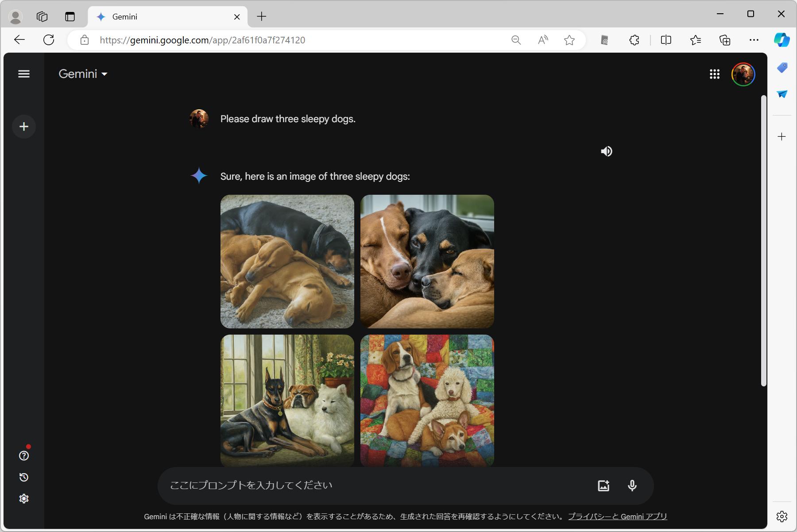Open activity history icon in sidebar
The width and height of the screenshot is (797, 532).
(24, 477)
